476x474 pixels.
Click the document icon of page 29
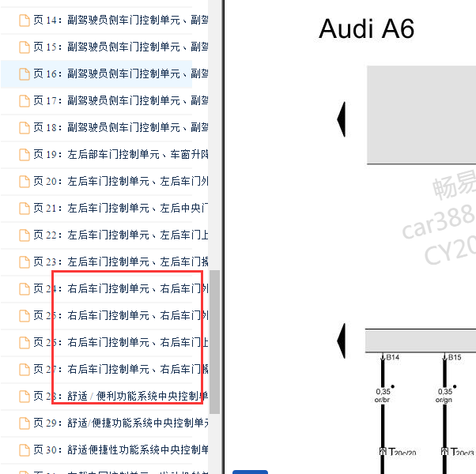point(25,423)
